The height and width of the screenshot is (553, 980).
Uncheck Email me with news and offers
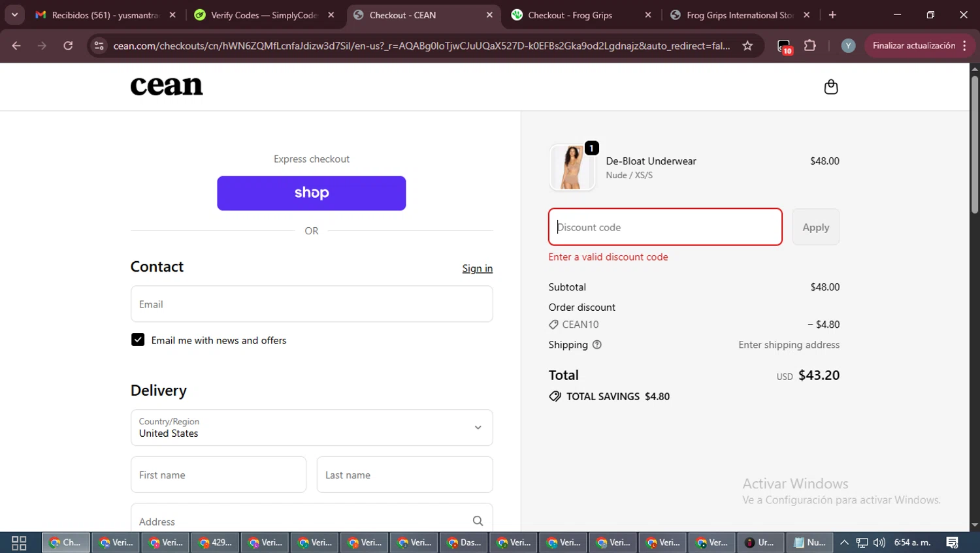138,340
